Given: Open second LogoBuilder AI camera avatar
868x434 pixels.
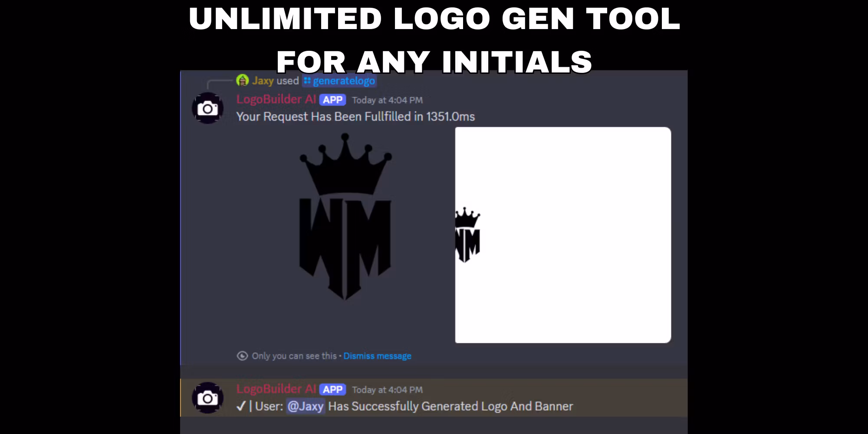Looking at the screenshot, I should pyautogui.click(x=207, y=398).
